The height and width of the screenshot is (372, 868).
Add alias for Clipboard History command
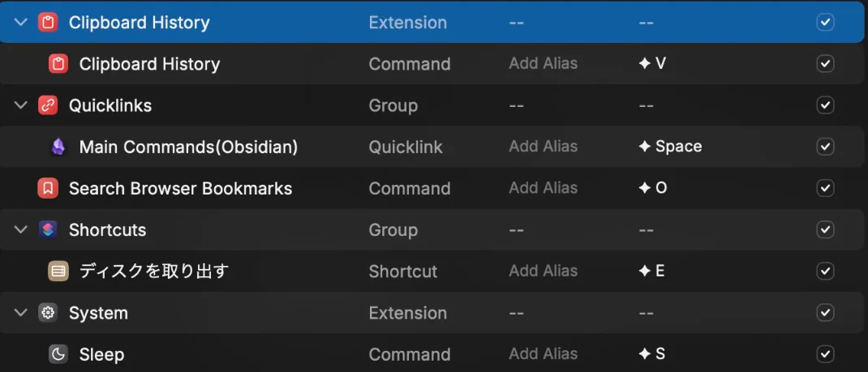click(543, 64)
